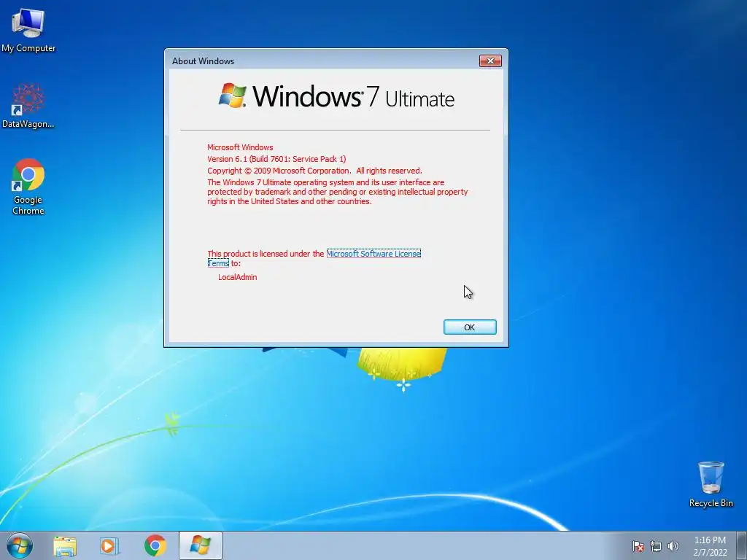Open the Action Center flag icon
Screen dimensions: 747x560
pos(638,546)
